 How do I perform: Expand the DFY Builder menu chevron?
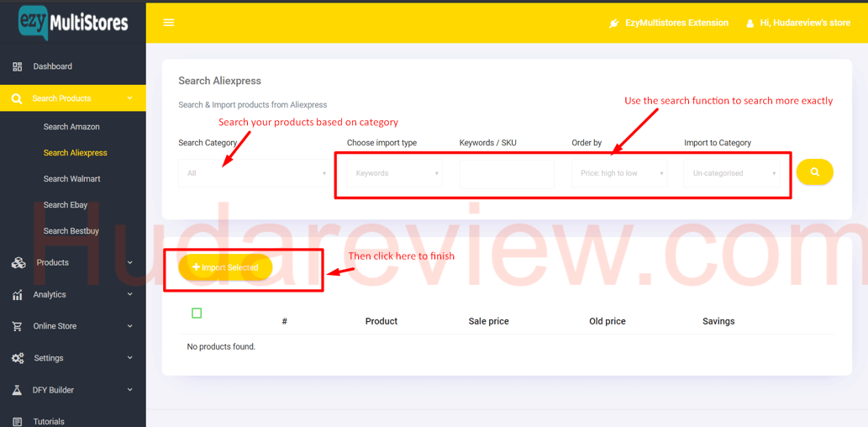[129, 389]
